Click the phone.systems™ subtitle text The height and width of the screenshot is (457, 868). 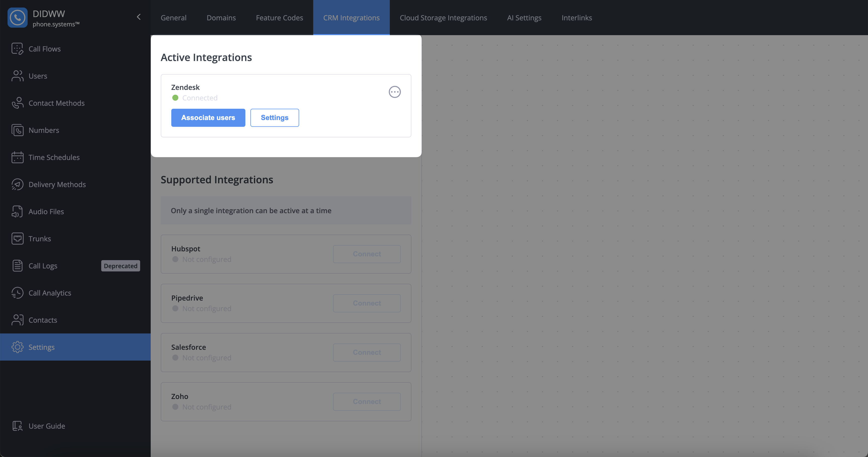click(x=56, y=24)
